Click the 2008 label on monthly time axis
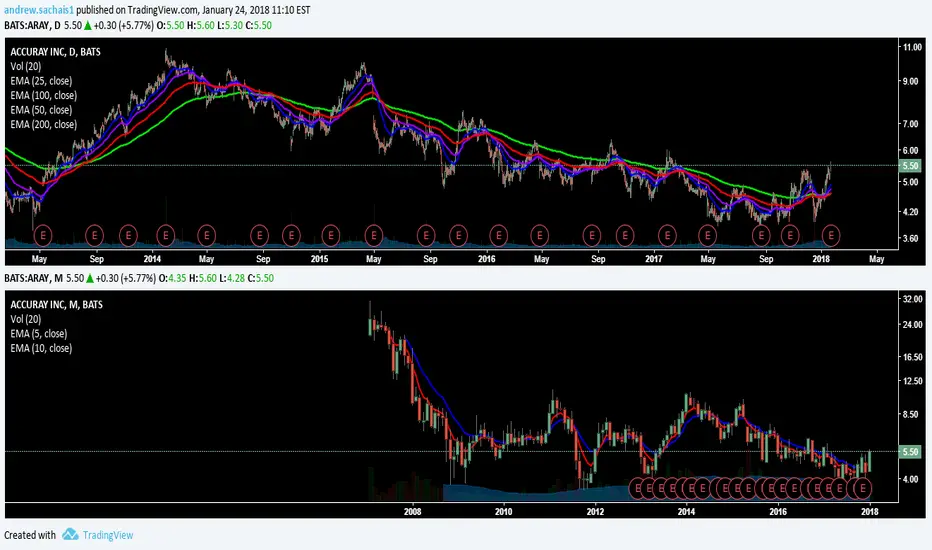932x550 pixels. 413,511
